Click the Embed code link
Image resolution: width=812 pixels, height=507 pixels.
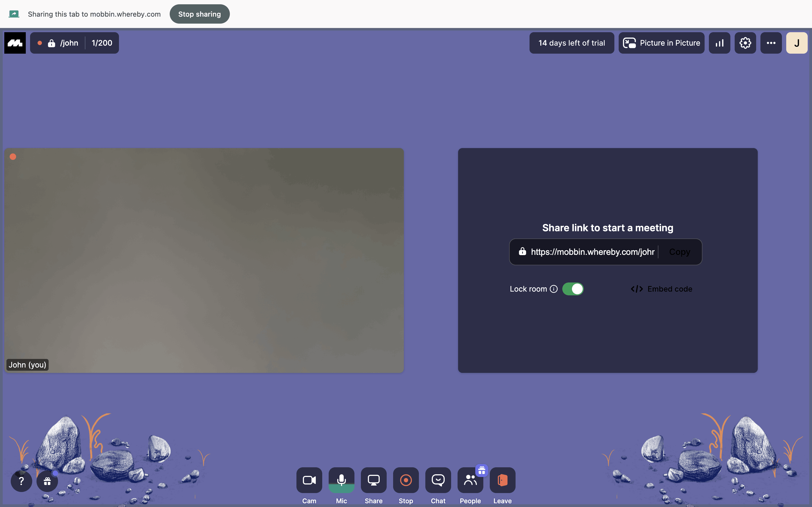[x=661, y=289]
